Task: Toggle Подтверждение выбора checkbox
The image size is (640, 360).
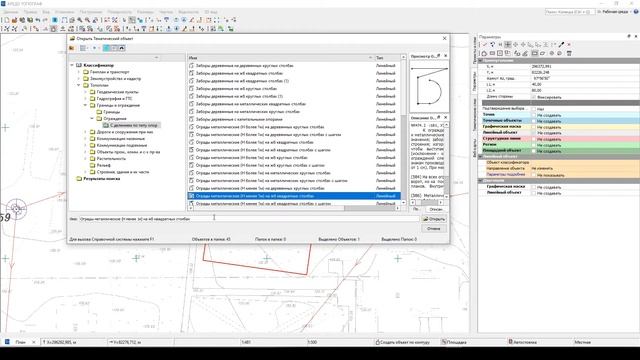Action: point(533,109)
